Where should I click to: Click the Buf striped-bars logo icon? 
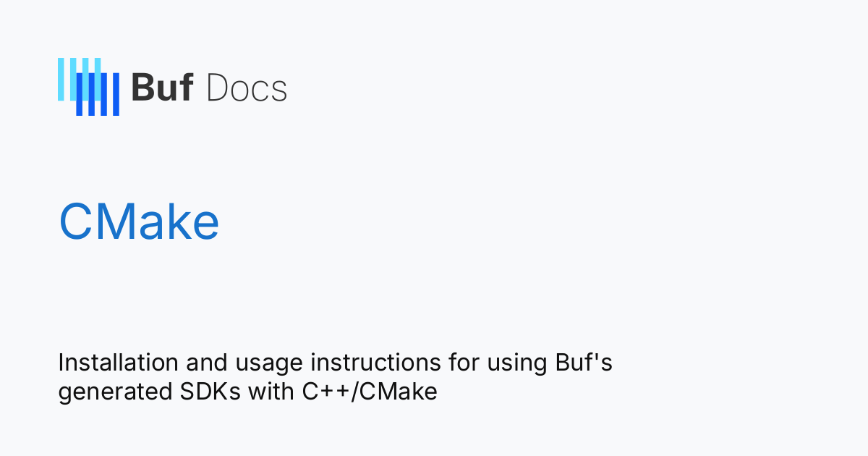pos(88,87)
